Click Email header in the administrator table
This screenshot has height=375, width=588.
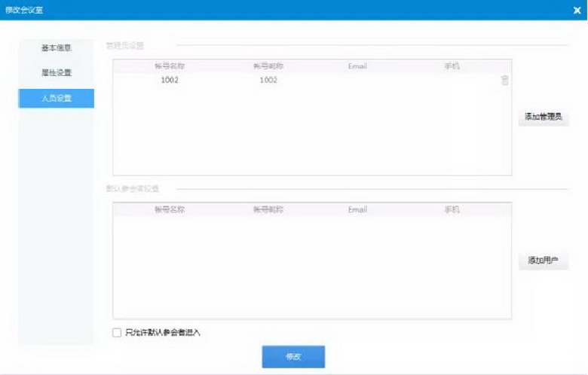click(357, 66)
